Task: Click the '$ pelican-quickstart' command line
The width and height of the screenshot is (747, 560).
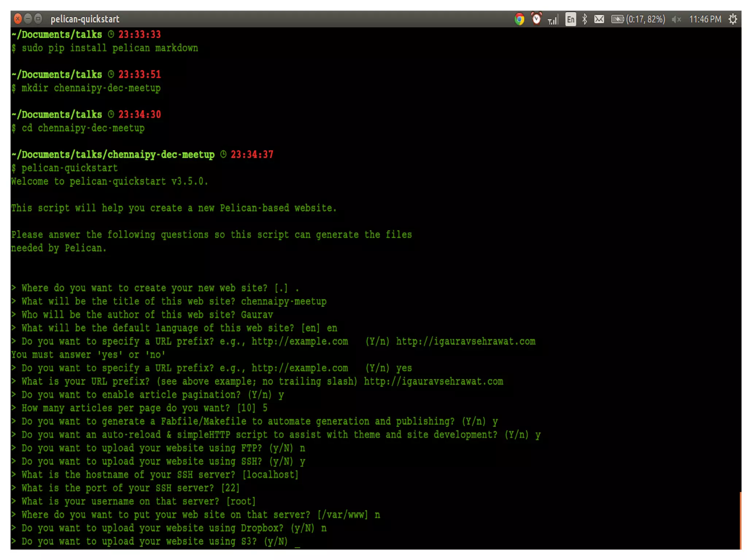Action: pyautogui.click(x=64, y=168)
